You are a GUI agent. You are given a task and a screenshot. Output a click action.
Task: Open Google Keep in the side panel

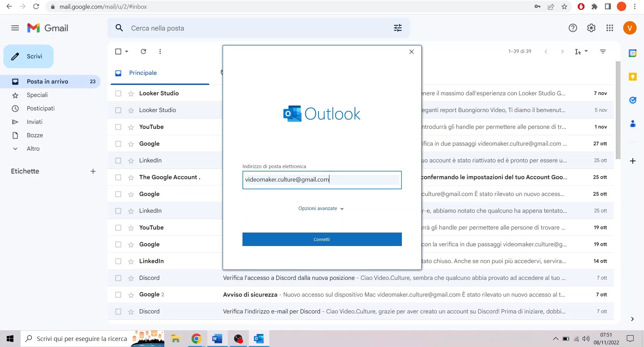[633, 77]
